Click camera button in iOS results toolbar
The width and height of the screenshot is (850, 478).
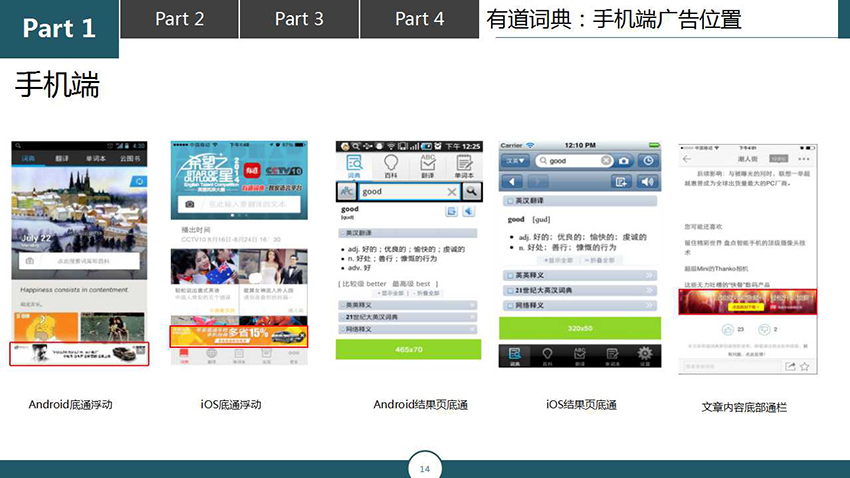pos(624,161)
